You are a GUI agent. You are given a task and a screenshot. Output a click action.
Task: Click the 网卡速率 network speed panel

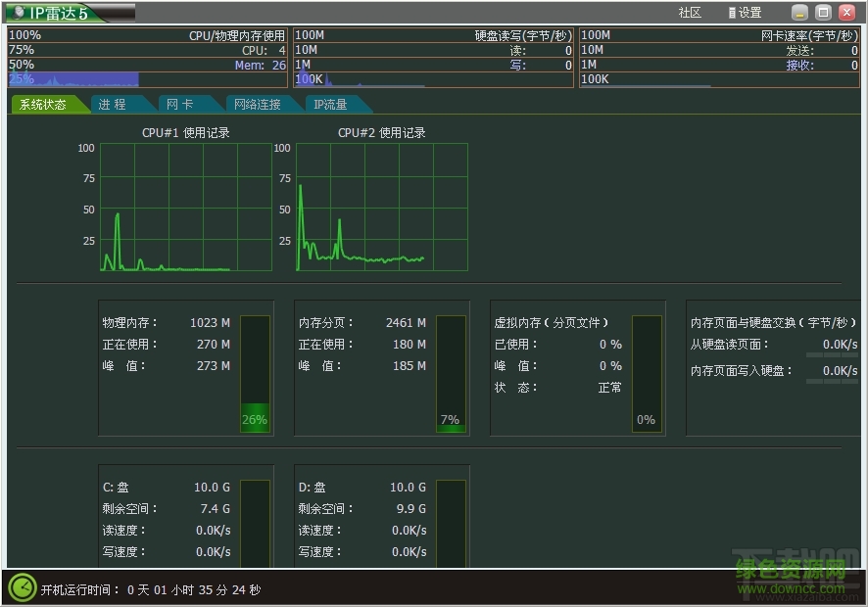[x=720, y=58]
